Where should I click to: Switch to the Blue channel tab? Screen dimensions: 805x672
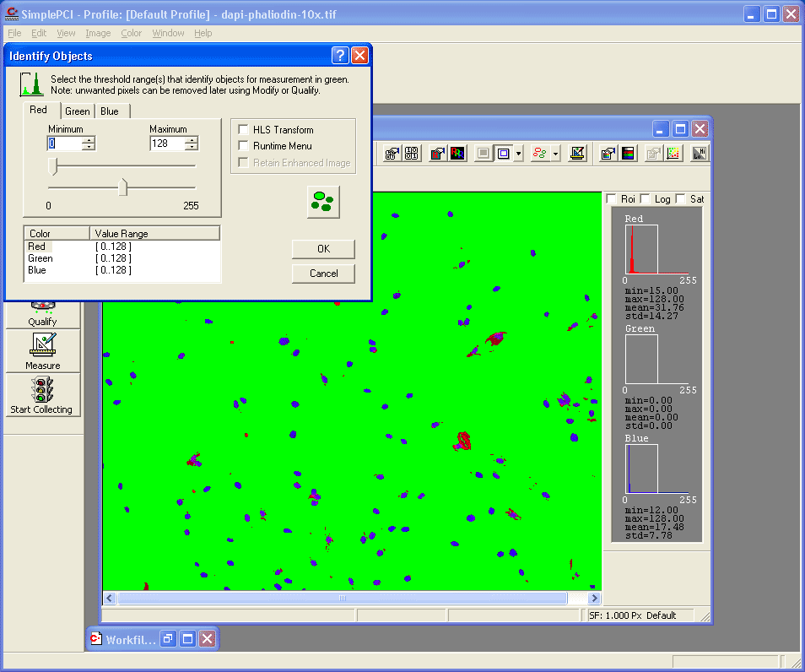pyautogui.click(x=110, y=111)
